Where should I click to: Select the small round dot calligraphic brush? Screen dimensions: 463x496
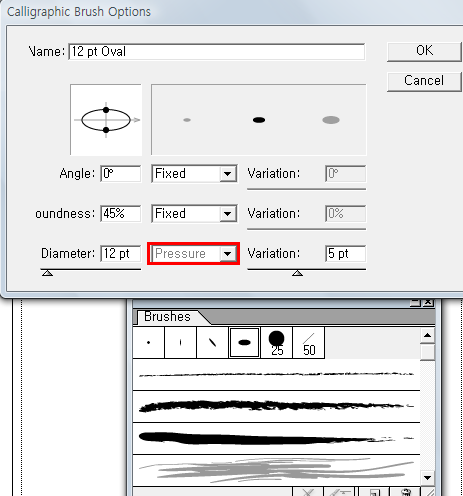pyautogui.click(x=148, y=342)
